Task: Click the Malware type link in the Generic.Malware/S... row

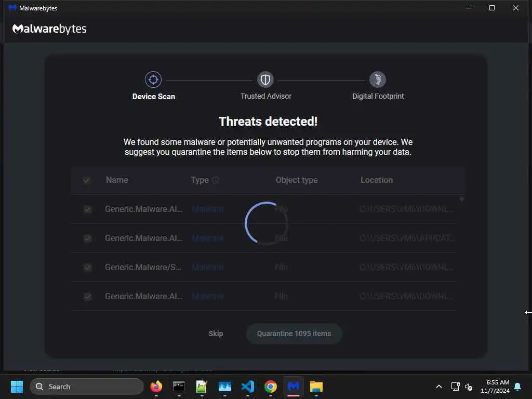Action: [x=207, y=268]
